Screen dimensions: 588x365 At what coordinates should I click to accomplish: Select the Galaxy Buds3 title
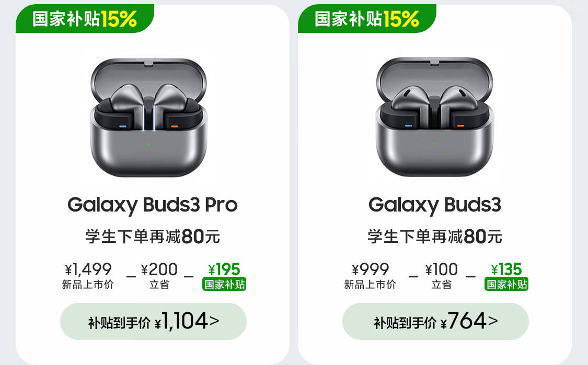pyautogui.click(x=435, y=205)
